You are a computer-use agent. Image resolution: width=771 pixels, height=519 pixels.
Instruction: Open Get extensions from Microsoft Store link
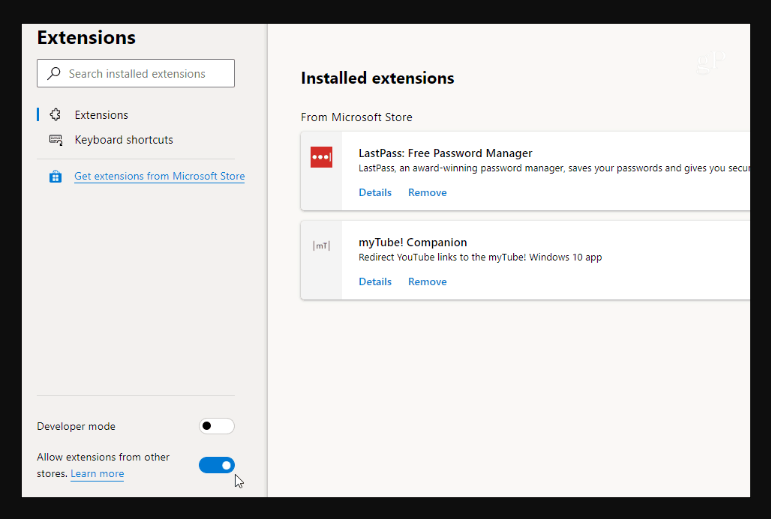(159, 176)
